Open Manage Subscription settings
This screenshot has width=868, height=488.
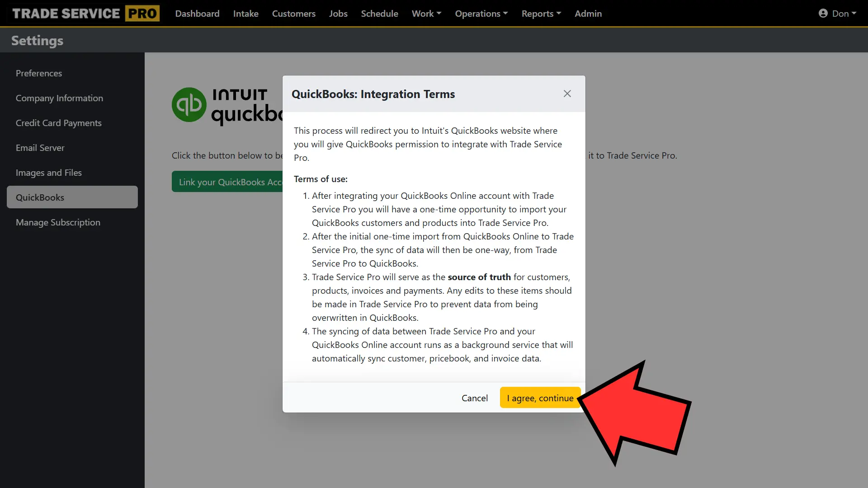pos(57,222)
